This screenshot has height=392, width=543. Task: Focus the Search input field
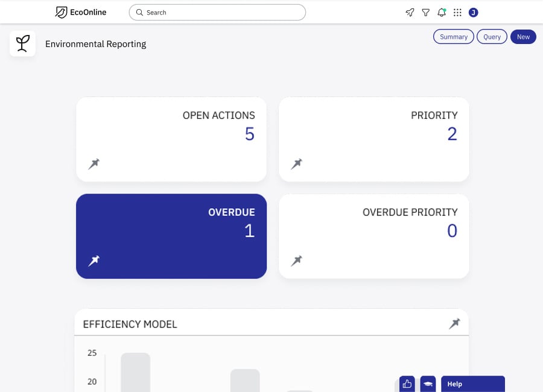pyautogui.click(x=217, y=13)
